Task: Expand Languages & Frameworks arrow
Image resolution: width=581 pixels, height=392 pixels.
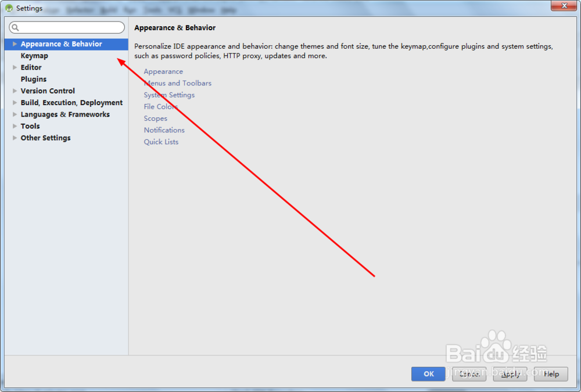Action: (x=15, y=114)
